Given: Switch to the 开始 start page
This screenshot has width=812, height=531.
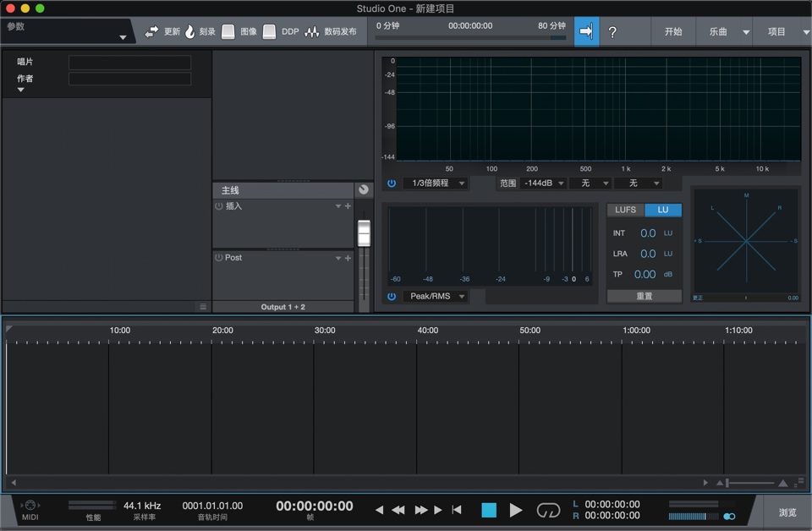Looking at the screenshot, I should [672, 31].
